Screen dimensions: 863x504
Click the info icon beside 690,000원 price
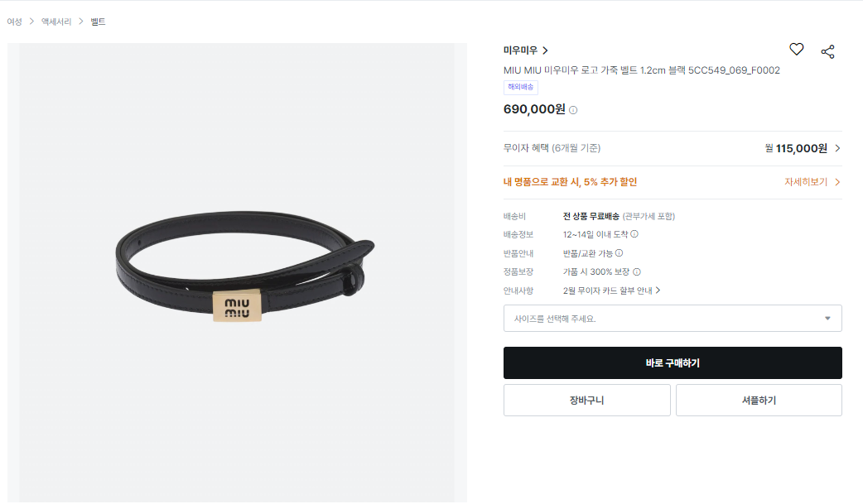point(573,110)
